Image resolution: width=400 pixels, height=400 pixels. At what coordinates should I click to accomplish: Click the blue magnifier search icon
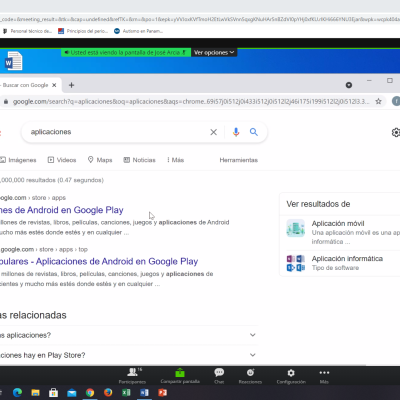(x=254, y=132)
